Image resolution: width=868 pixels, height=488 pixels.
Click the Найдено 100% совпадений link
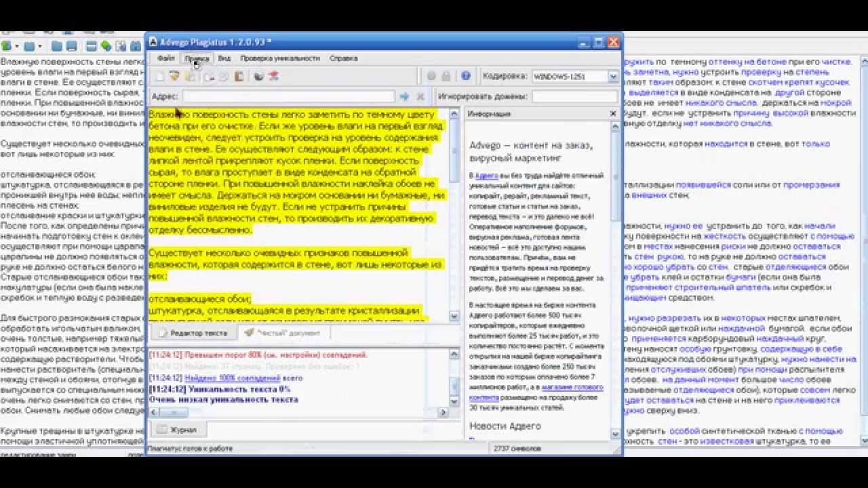233,378
